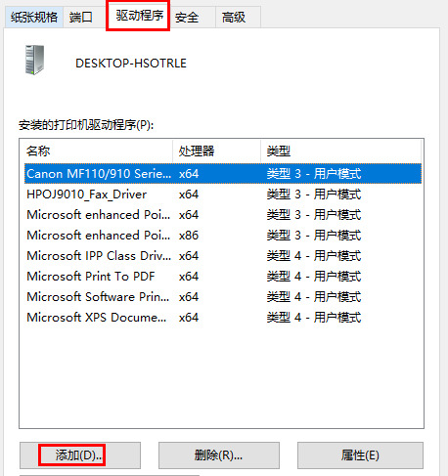Select Microsoft Print To PDF driver
448x476 pixels.
[223, 277]
